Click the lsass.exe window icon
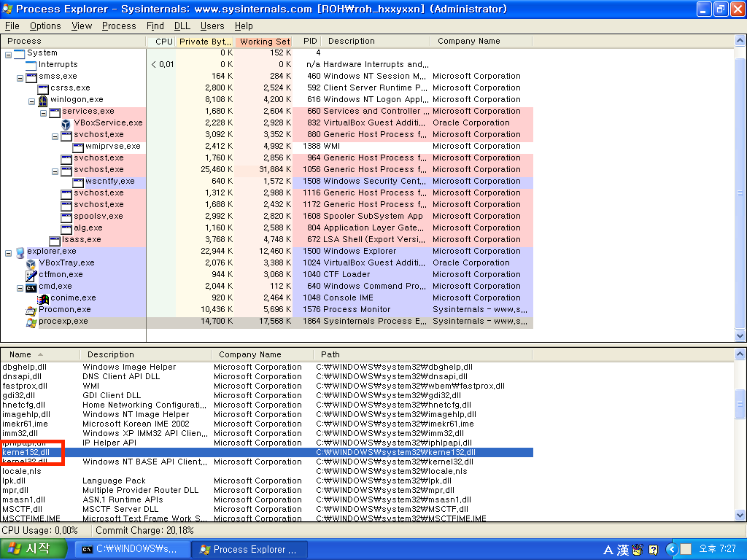 54,240
